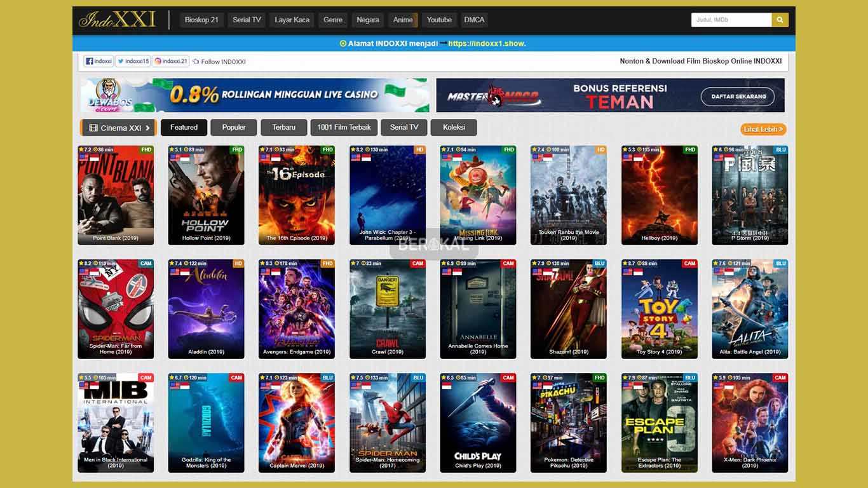The width and height of the screenshot is (868, 488).
Task: Follow the indoxx1.show link
Action: coord(487,43)
